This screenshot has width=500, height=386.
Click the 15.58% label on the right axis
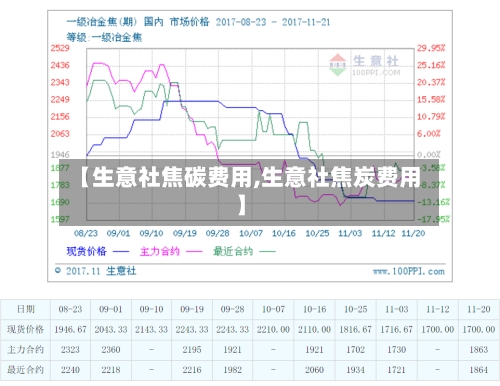pyautogui.click(x=431, y=99)
